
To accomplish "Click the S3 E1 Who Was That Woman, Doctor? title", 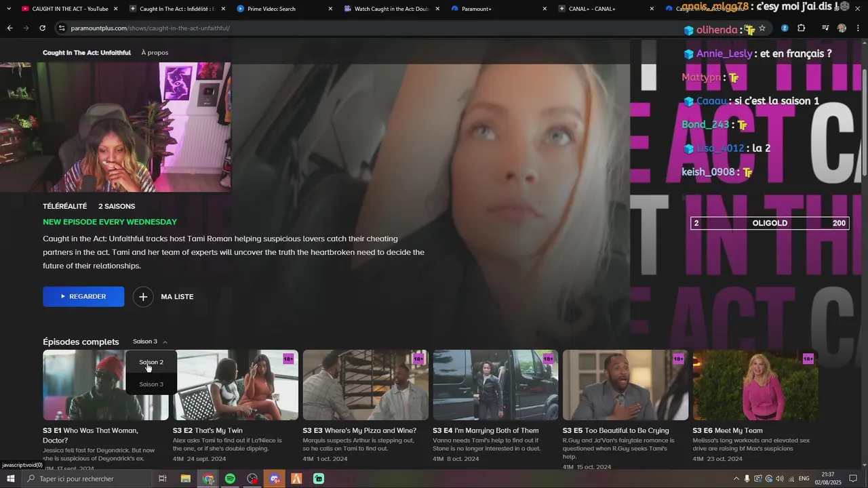I will tap(90, 435).
